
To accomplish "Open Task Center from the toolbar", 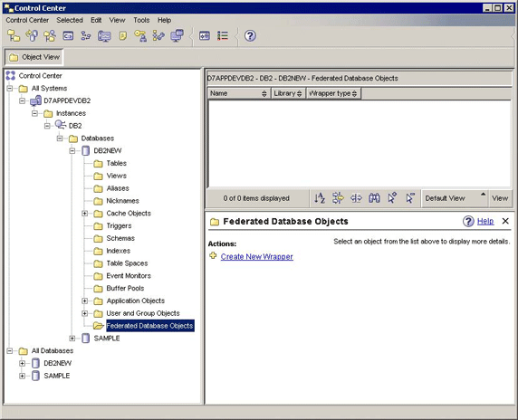I will pos(86,35).
